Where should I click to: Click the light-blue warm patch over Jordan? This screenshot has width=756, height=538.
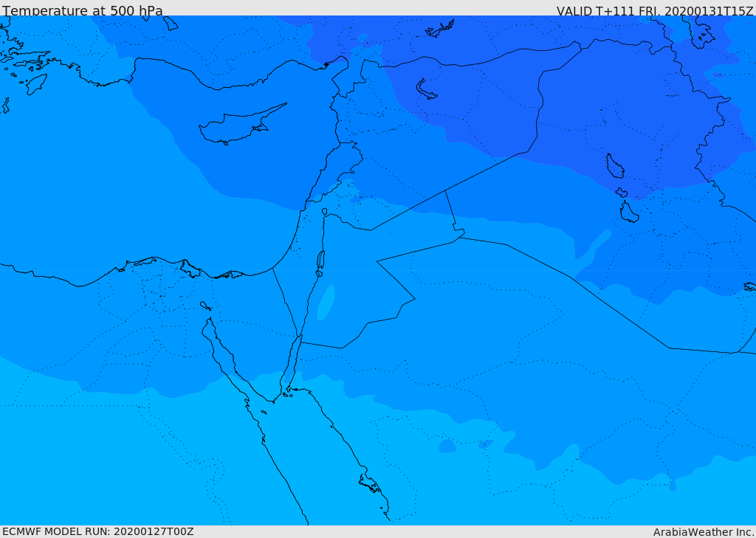coord(326,303)
